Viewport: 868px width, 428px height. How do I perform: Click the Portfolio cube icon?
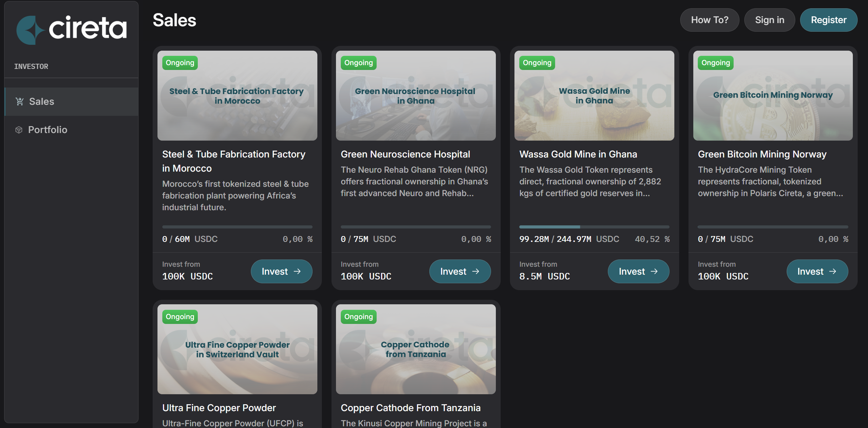pos(19,130)
